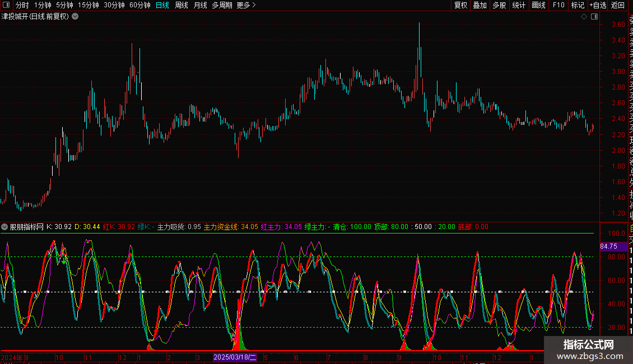Select the 分时 intraday tab
The width and height of the screenshot is (633, 364).
click(x=22, y=5)
